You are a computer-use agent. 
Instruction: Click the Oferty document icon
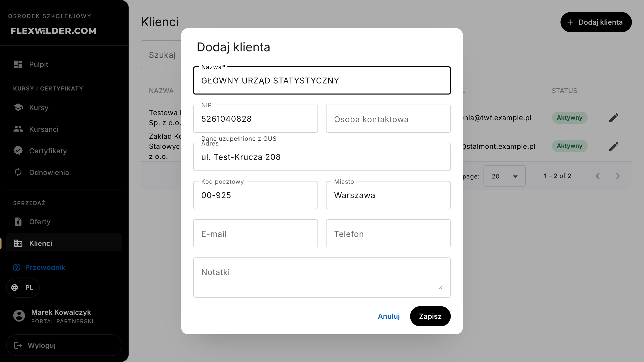(18, 221)
